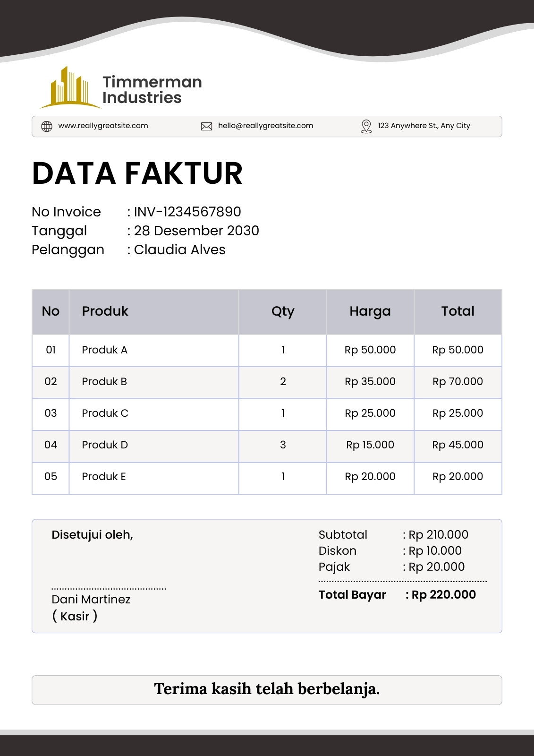
Task: Click the Terima kasih telah berbelanja banner
Action: [x=267, y=689]
